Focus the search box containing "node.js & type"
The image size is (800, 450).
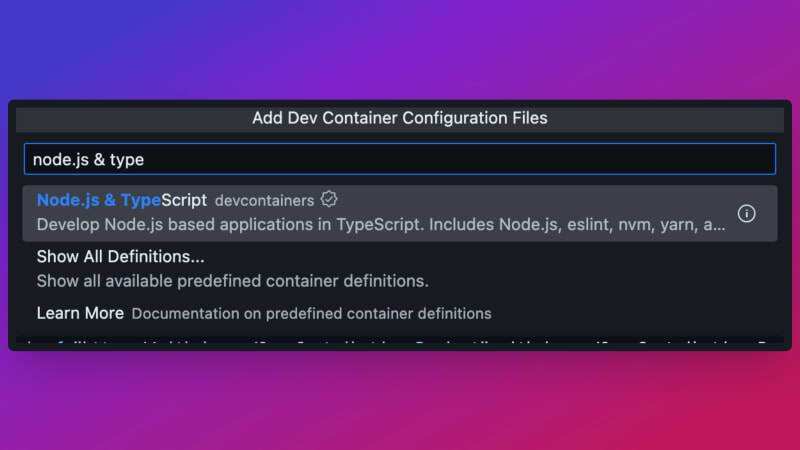pos(400,159)
